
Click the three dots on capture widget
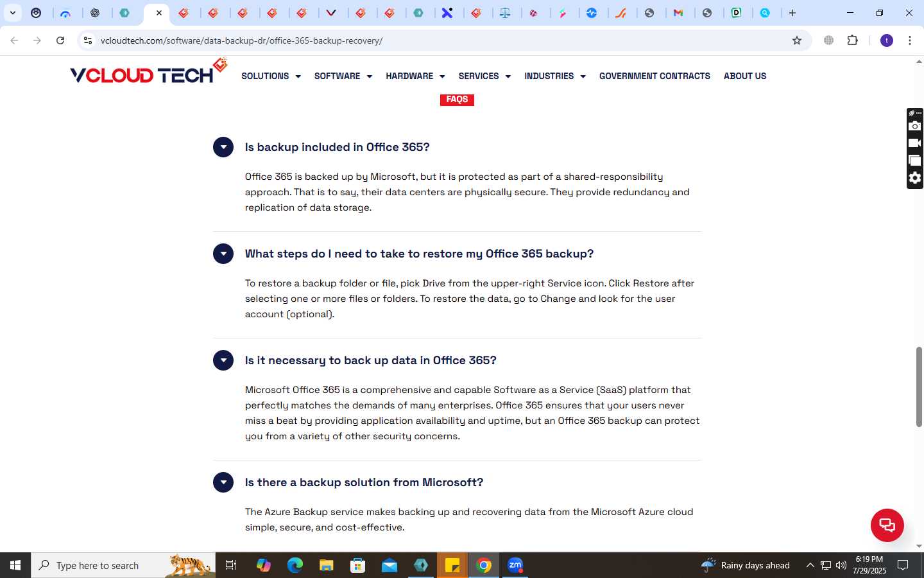pyautogui.click(x=919, y=113)
